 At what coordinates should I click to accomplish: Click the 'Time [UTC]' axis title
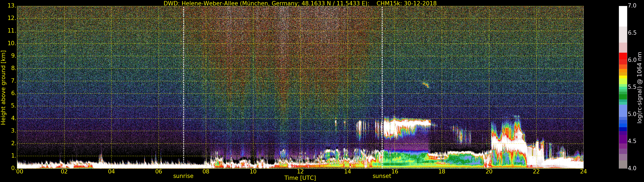point(300,178)
